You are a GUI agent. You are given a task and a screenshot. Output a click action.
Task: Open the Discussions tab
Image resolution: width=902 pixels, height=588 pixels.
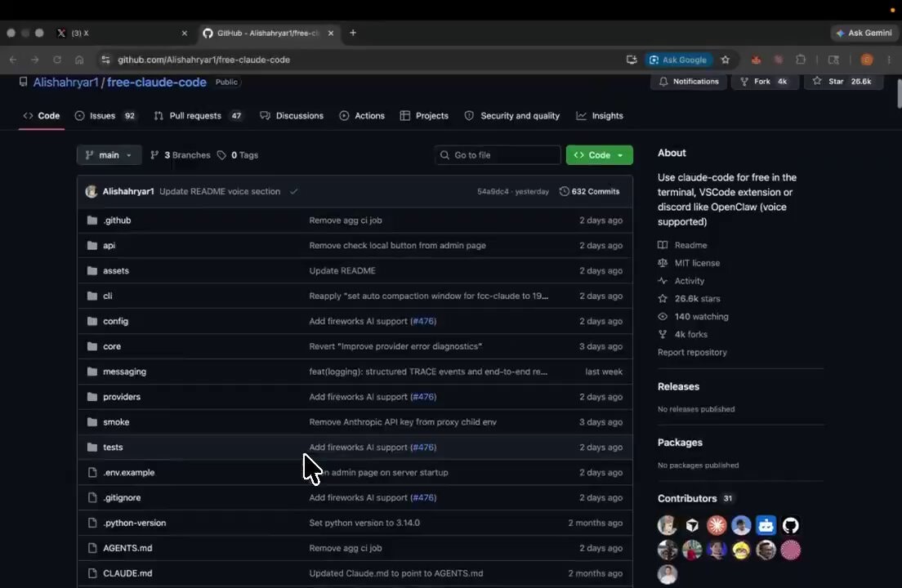point(292,115)
